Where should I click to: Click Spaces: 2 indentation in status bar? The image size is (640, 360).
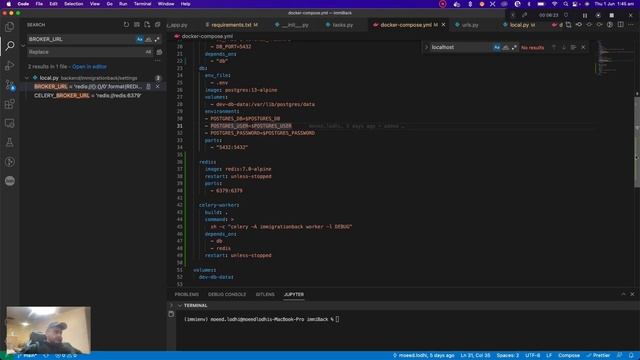507,356
